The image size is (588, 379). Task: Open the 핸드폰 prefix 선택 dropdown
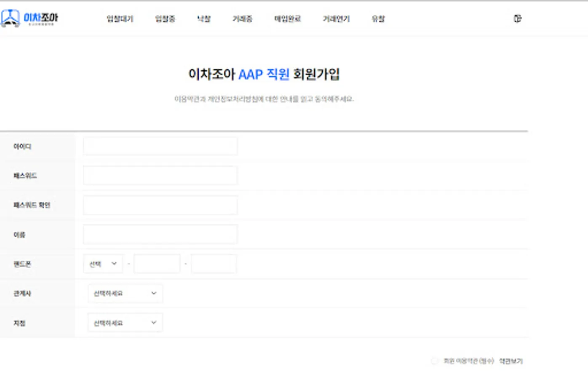click(x=103, y=264)
